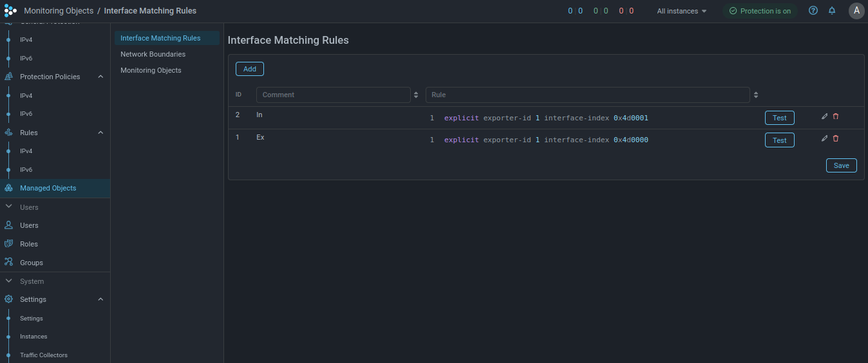
Task: Switch to the Network Boundaries tab
Action: coord(153,54)
